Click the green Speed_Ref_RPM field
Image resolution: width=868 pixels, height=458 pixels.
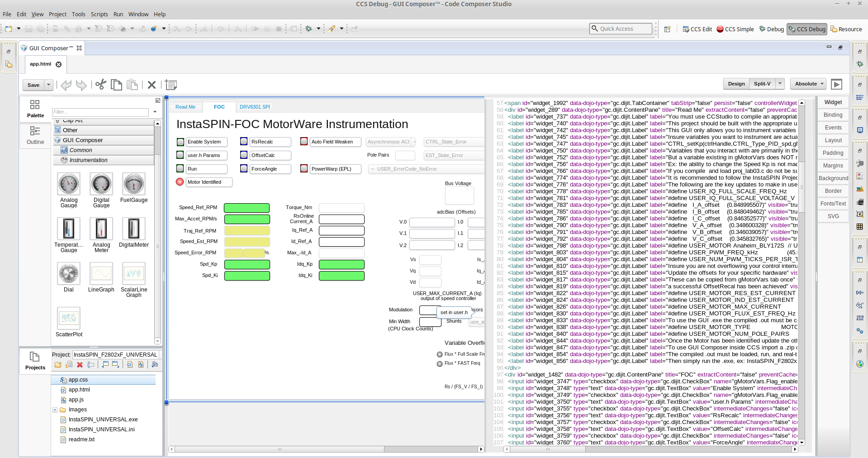(x=247, y=208)
